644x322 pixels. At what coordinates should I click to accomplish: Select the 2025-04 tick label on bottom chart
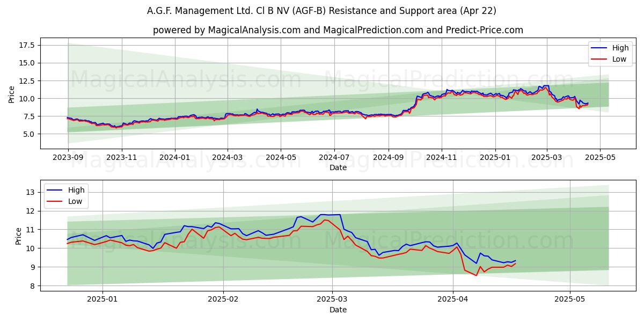[453, 299]
